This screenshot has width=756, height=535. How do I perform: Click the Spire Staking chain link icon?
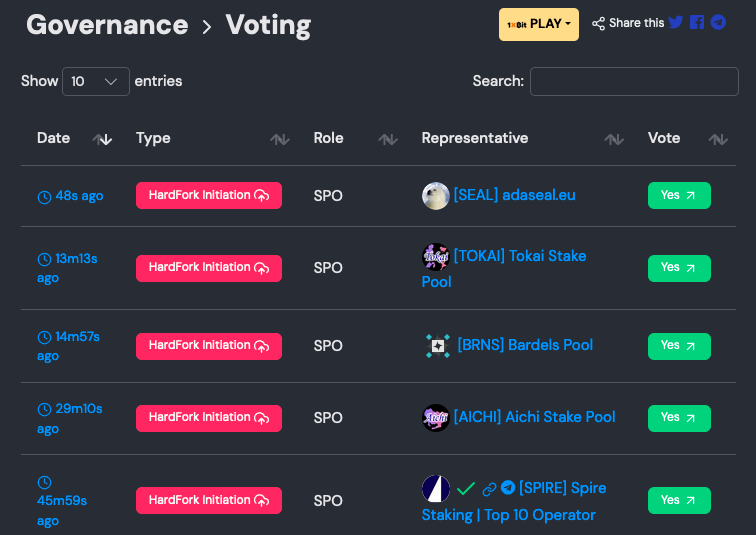tap(489, 489)
